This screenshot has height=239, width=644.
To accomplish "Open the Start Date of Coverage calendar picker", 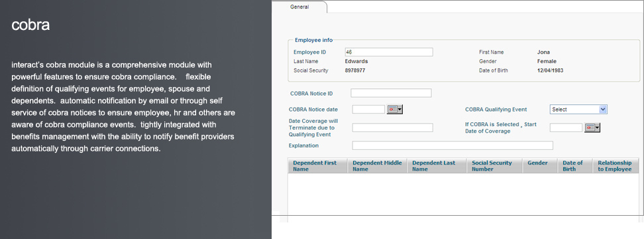I will point(592,128).
